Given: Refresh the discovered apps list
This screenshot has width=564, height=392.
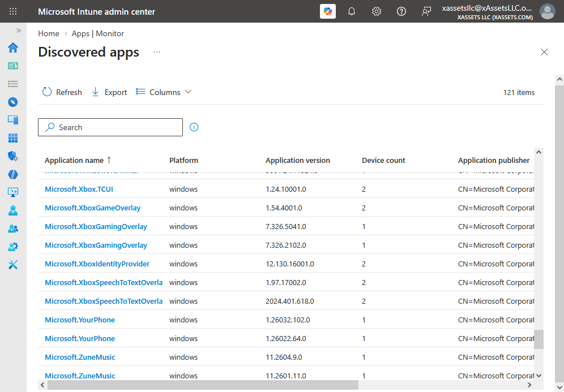Looking at the screenshot, I should 62,92.
